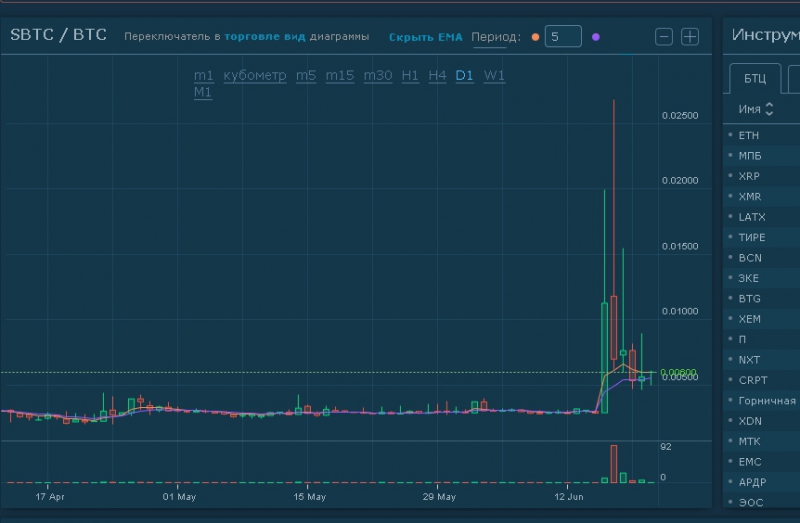
Task: Select МТК in instruments list
Action: pos(762,441)
